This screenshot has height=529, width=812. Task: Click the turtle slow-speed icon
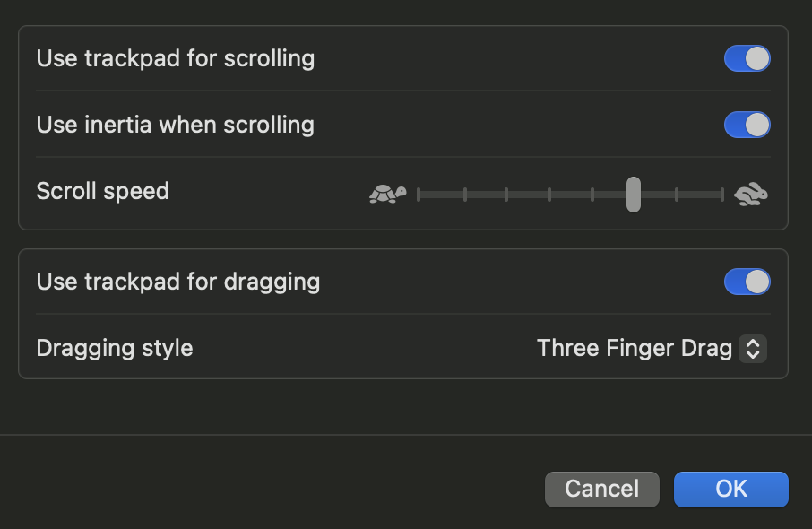click(387, 194)
